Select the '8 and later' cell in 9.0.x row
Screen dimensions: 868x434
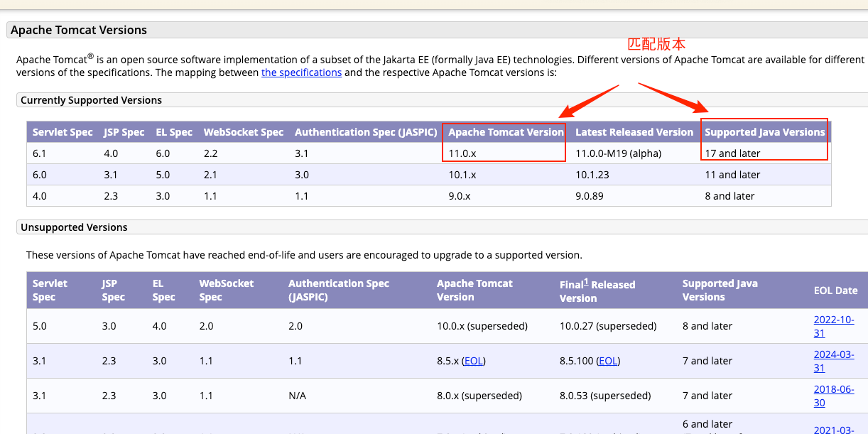729,196
